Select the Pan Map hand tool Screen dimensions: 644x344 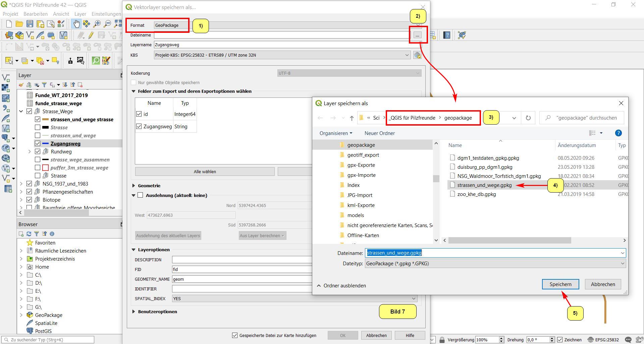(x=76, y=24)
